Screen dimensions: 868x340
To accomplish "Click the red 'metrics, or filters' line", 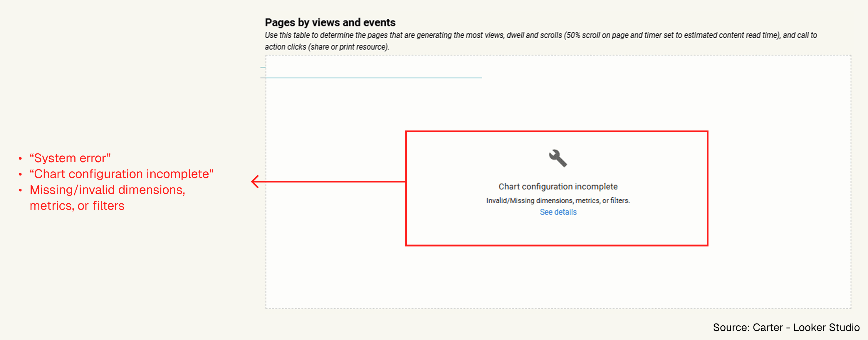I will coord(77,205).
